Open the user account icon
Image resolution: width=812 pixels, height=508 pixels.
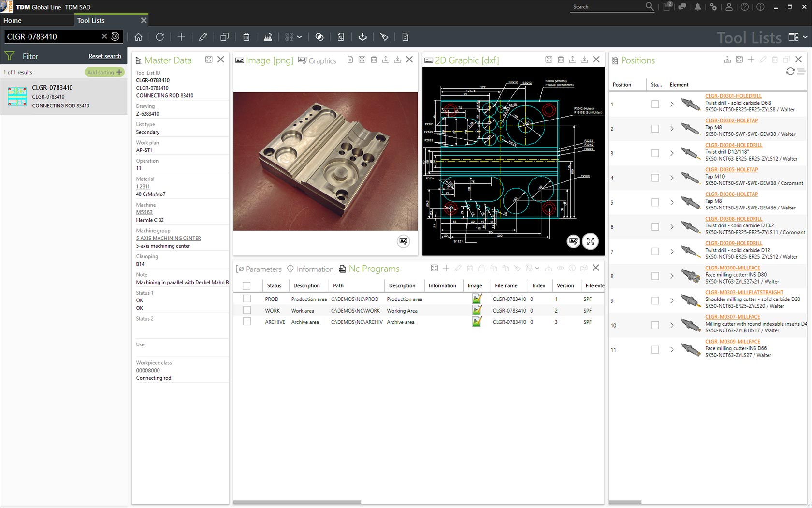729,7
